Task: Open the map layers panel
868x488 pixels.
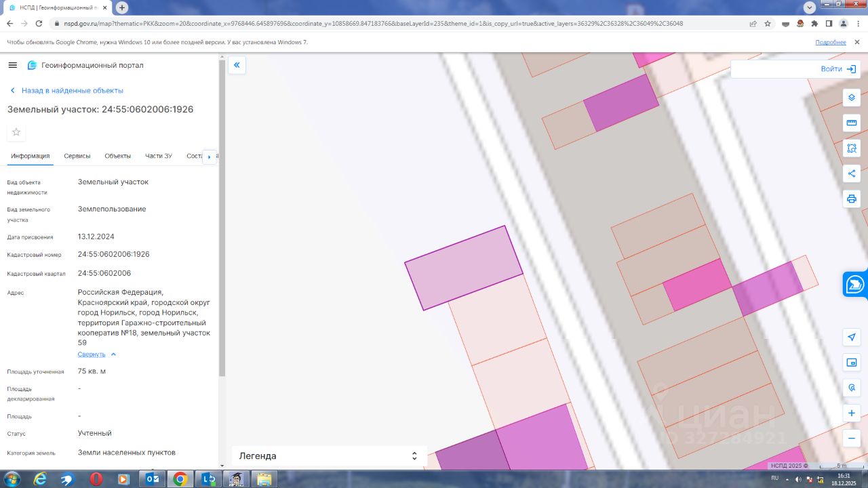Action: click(x=852, y=98)
